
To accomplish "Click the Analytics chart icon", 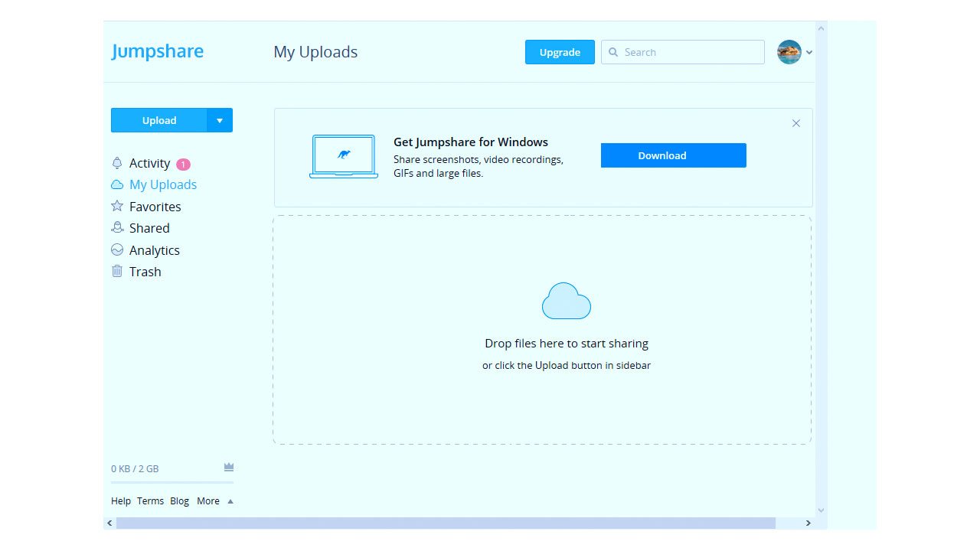I will pos(117,249).
